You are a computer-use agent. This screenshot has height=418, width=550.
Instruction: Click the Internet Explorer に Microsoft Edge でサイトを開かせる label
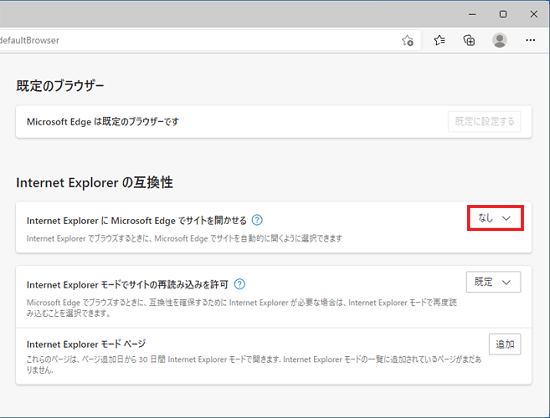point(136,221)
